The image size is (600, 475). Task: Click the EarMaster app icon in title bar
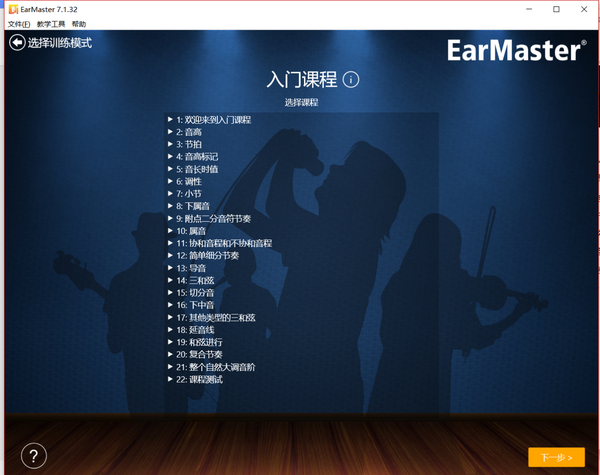coord(11,9)
